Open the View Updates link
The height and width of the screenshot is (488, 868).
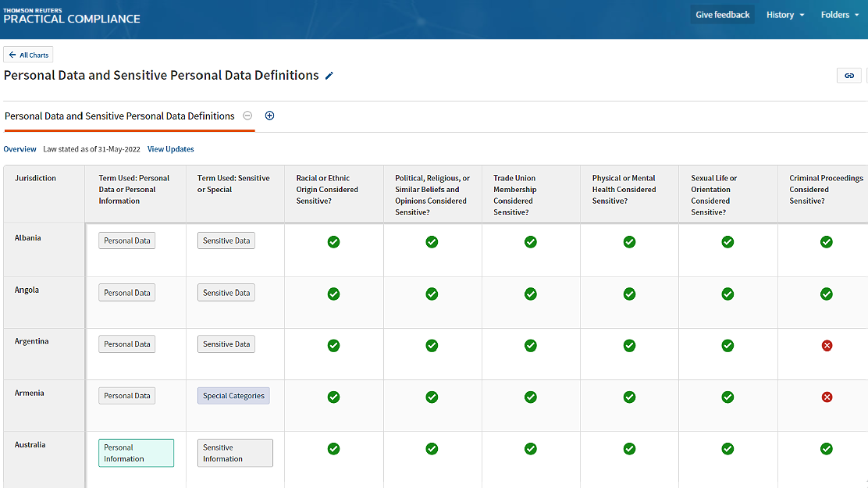(x=170, y=149)
